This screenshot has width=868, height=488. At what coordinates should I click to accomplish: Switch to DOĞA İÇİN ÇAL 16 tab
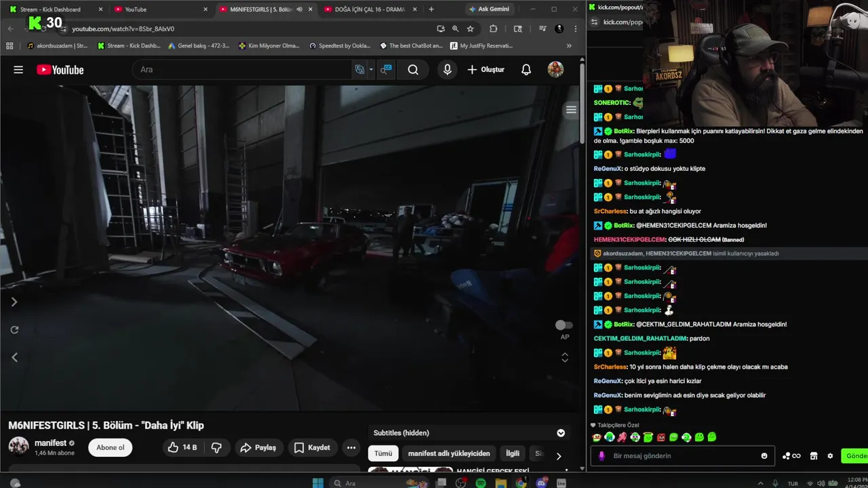(x=370, y=9)
